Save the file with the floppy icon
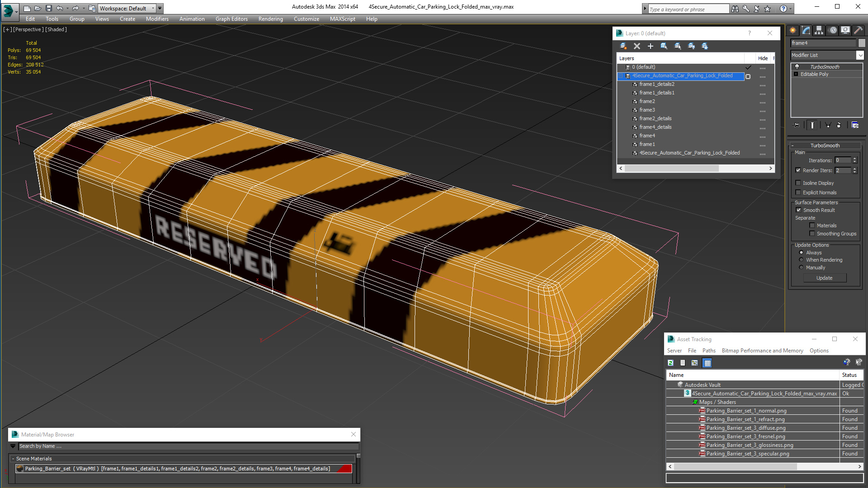 (x=49, y=8)
